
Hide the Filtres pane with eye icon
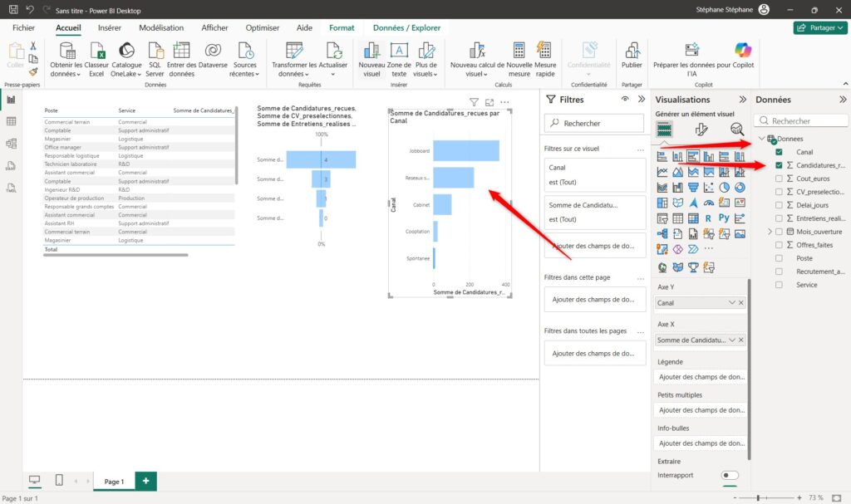tap(625, 100)
